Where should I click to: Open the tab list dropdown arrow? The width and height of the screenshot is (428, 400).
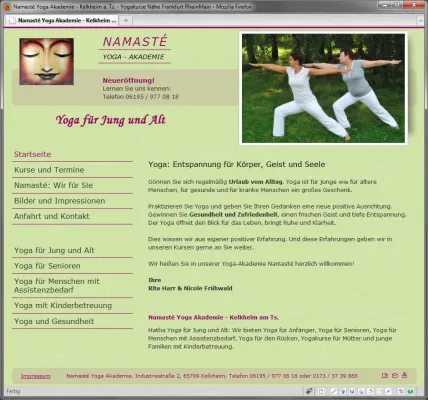[421, 20]
